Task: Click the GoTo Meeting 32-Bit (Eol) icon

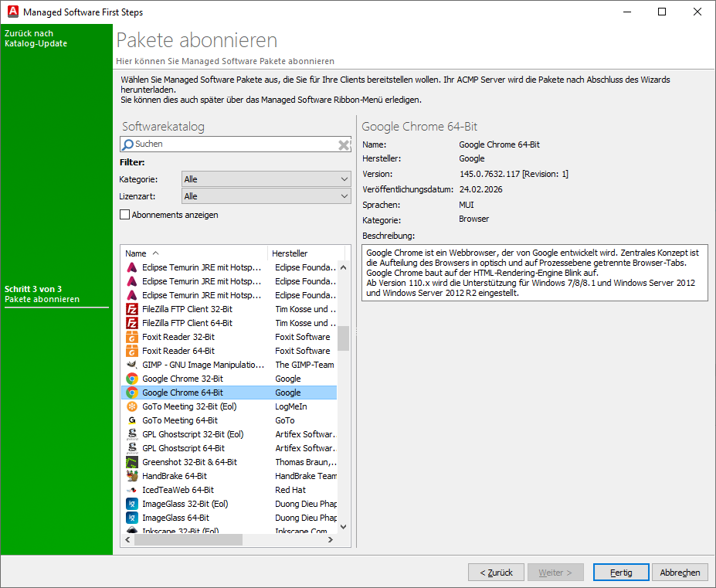Action: click(132, 406)
